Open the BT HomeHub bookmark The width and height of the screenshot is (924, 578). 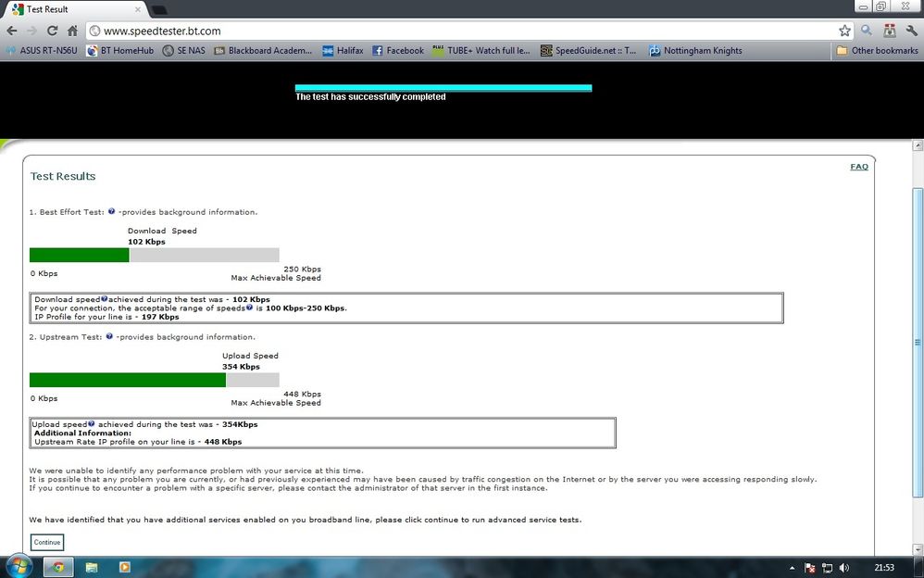coord(120,51)
